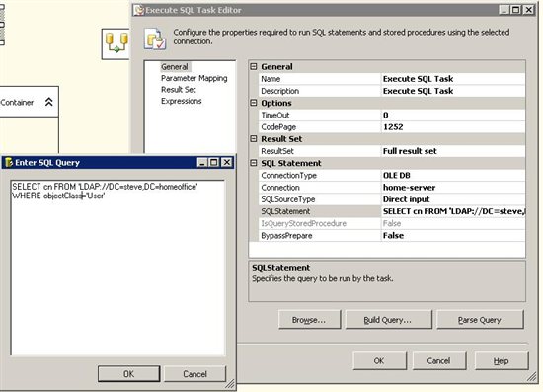Collapse the Options property category
Screen dimensions: 543x392
(254, 103)
